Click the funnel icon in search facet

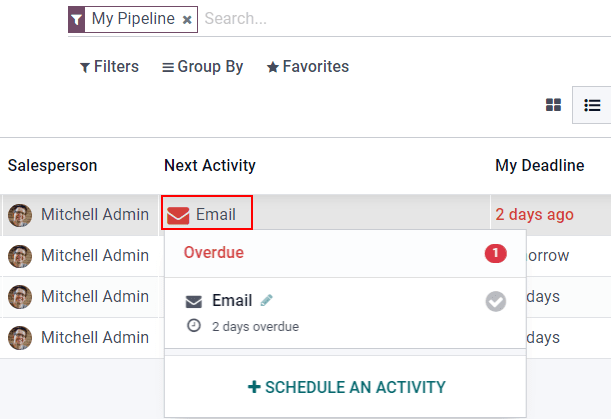tap(76, 19)
